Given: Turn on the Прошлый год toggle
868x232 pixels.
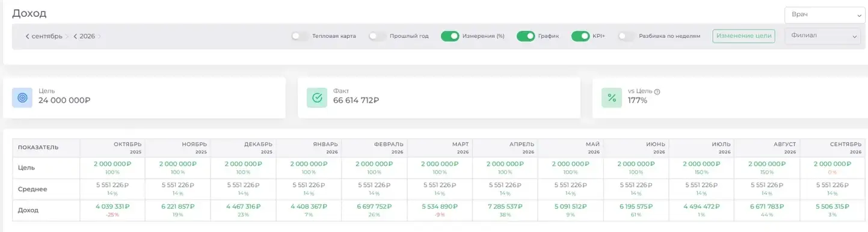Looking at the screenshot, I should pyautogui.click(x=377, y=36).
